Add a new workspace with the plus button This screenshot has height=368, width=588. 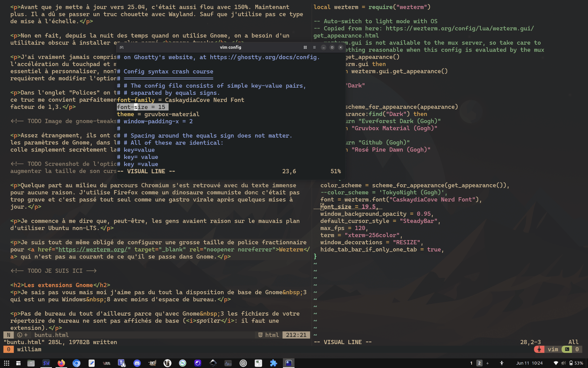click(487, 363)
